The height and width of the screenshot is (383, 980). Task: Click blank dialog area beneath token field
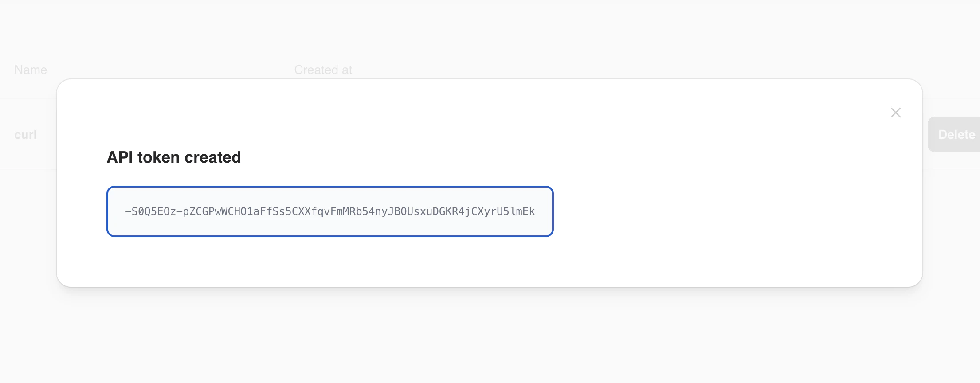click(330, 262)
